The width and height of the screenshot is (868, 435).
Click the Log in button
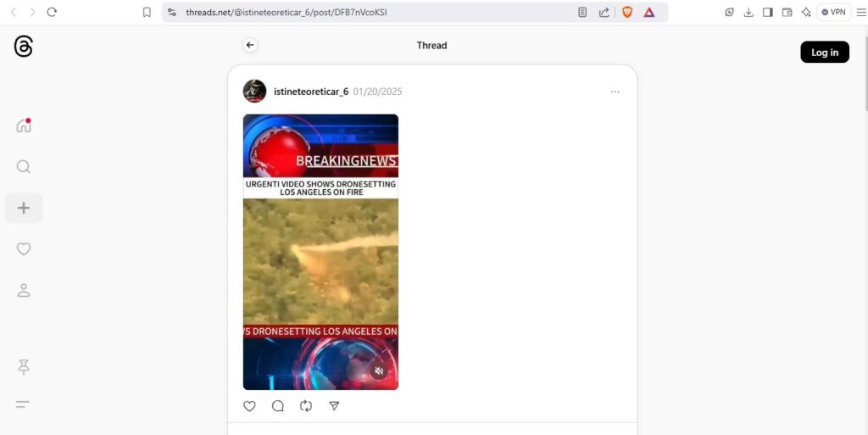(x=825, y=52)
